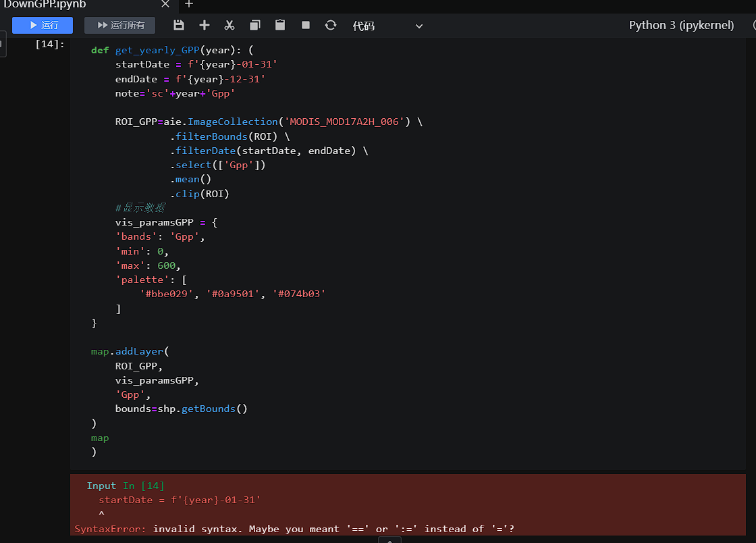The image size is (756, 543).
Task: Insert a new cell with the plus icon
Action: point(205,25)
